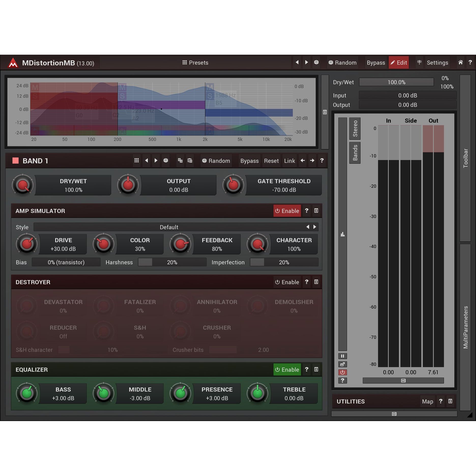Move Band 1 right with arrow icon

tap(312, 161)
